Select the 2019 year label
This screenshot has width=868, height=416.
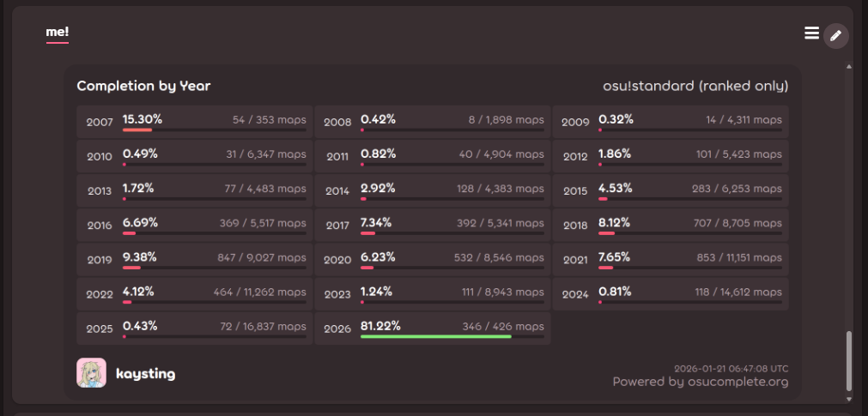coord(100,260)
